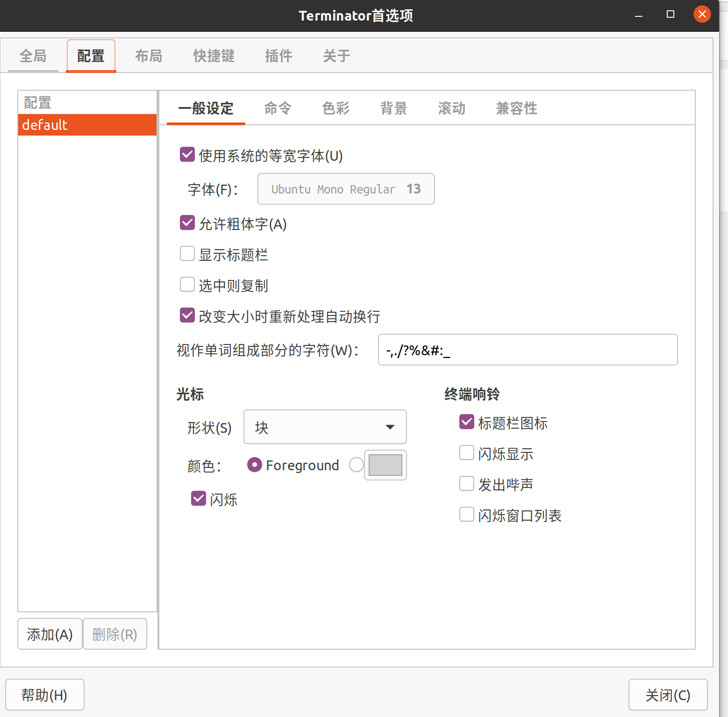Open the Ubuntu Mono Regular font chooser

coord(346,189)
